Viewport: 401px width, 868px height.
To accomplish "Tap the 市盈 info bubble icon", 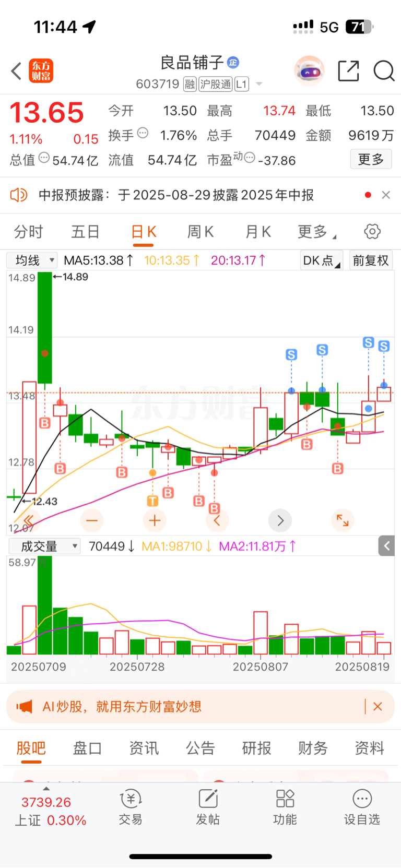I will pos(250,157).
